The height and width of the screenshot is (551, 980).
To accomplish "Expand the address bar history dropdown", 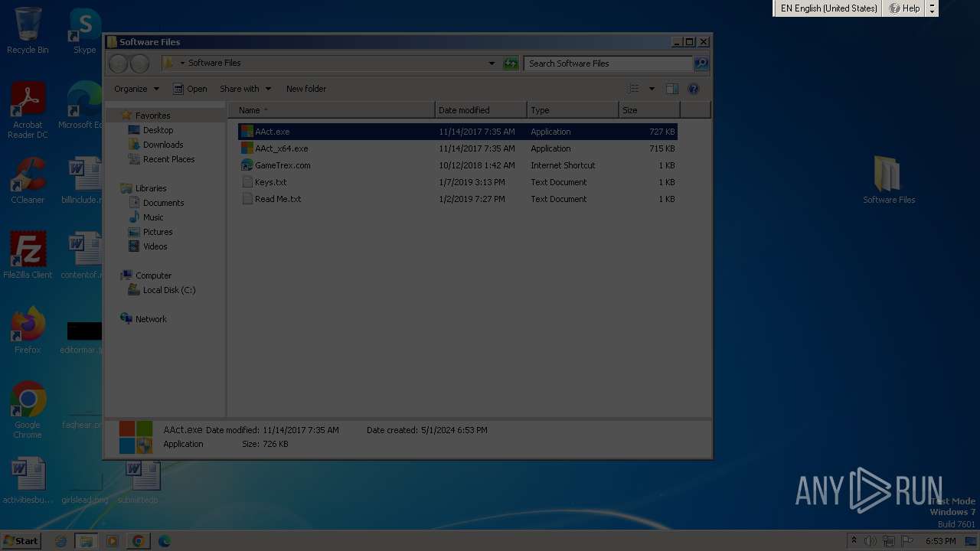I will (492, 64).
